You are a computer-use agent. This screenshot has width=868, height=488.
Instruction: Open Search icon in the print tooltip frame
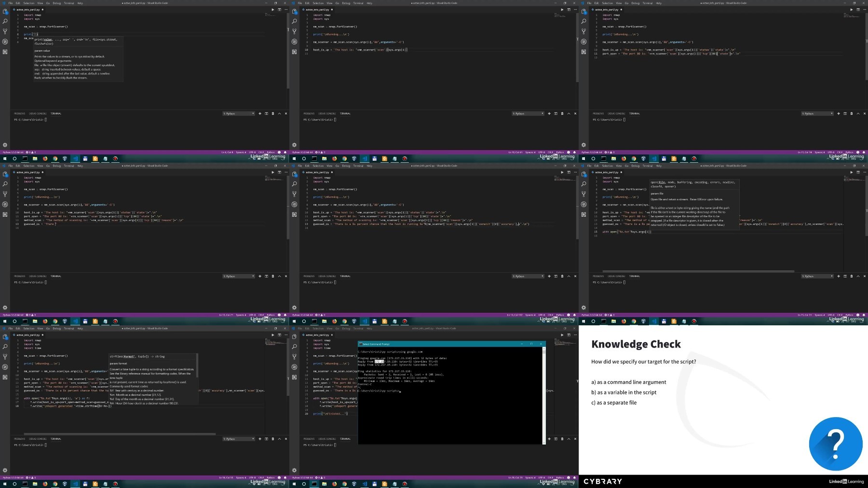pyautogui.click(x=5, y=21)
